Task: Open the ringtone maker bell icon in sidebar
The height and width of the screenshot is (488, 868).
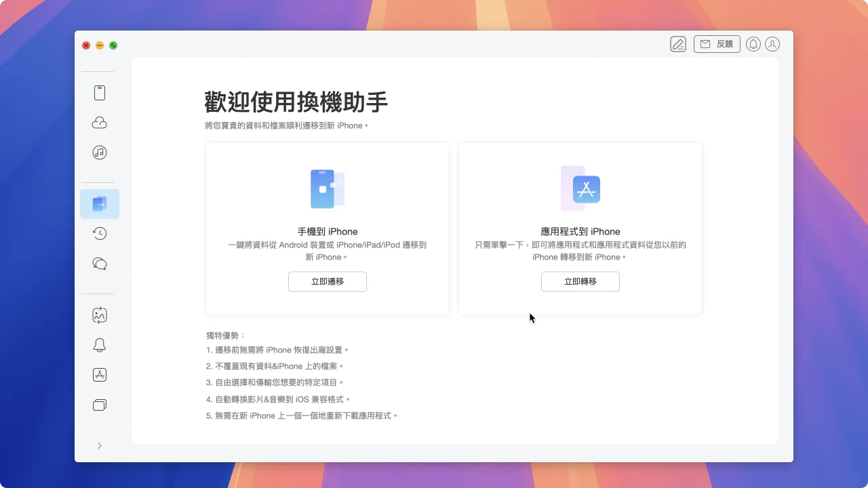Action: (x=100, y=345)
